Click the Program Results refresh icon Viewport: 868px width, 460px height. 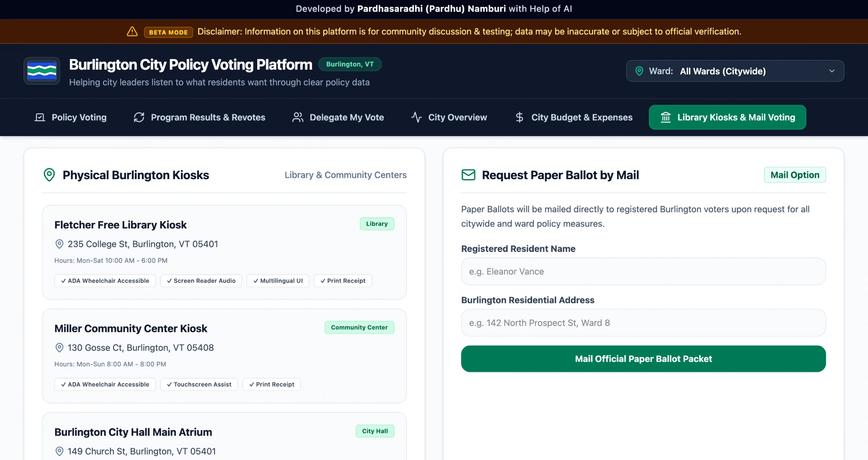tap(139, 118)
